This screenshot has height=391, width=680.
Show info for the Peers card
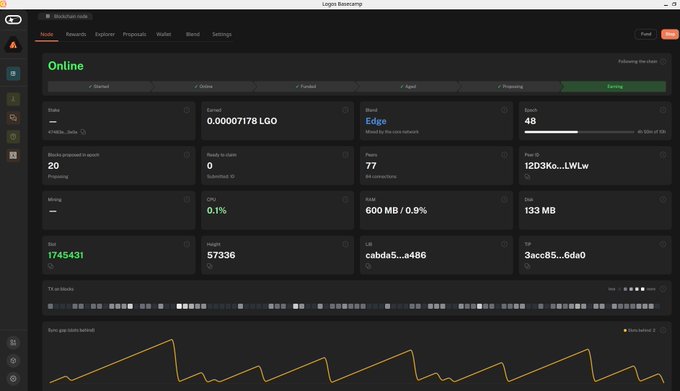[x=504, y=155]
